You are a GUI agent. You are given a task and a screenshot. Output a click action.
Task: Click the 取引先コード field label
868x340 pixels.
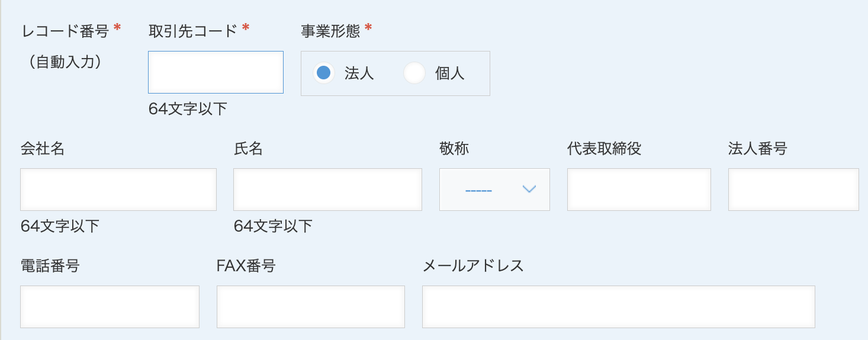pos(192,31)
